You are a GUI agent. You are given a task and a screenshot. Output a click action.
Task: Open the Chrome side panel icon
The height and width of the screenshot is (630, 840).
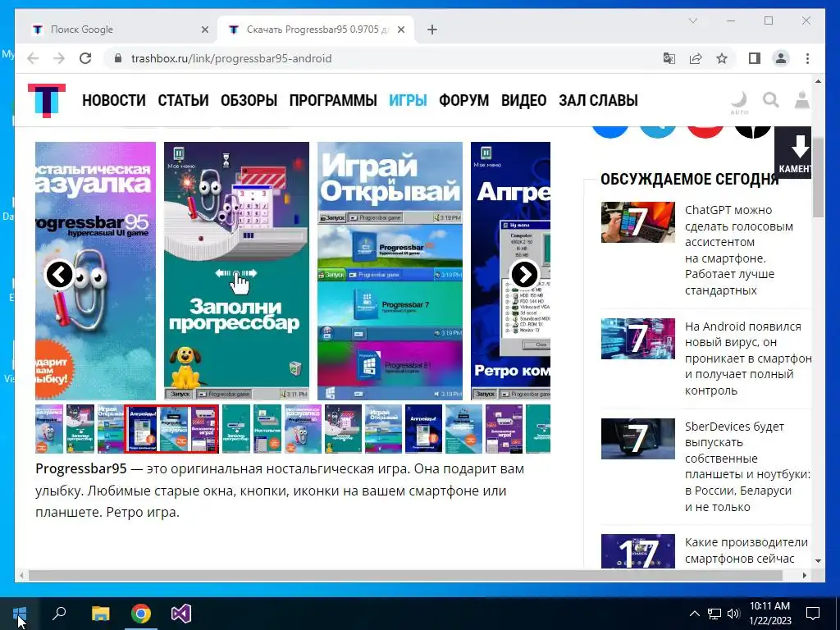coord(755,58)
